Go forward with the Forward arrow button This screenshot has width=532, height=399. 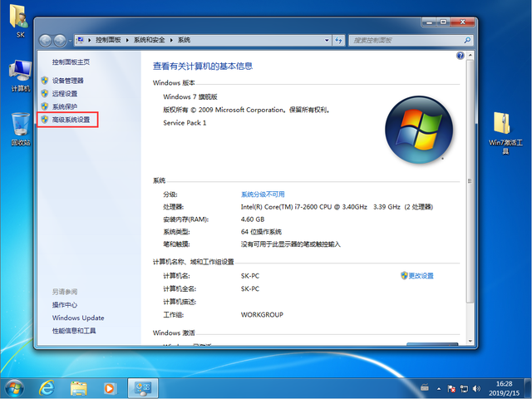coord(60,41)
